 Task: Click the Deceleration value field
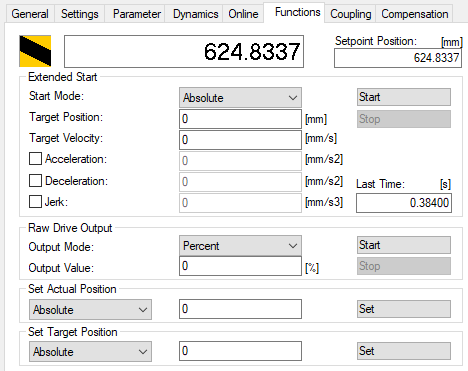pyautogui.click(x=240, y=182)
